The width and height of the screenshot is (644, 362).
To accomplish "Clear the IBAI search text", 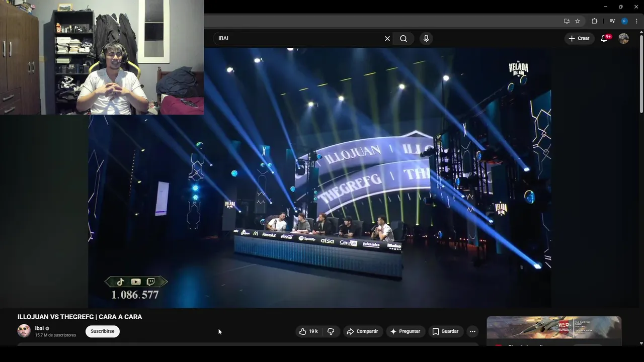I will pyautogui.click(x=387, y=39).
